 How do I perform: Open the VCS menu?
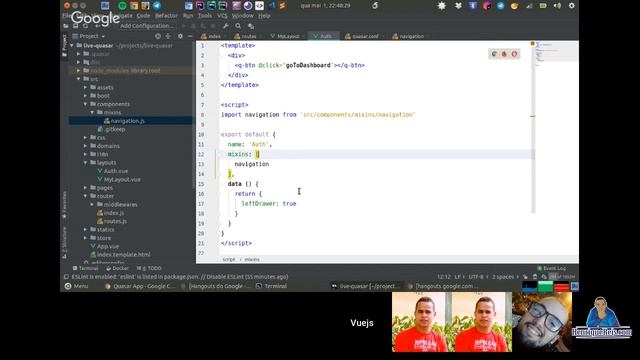coord(222,16)
